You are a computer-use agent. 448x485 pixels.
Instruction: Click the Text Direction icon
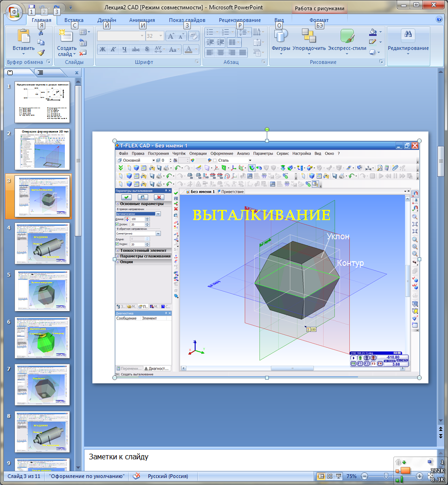pos(258,32)
